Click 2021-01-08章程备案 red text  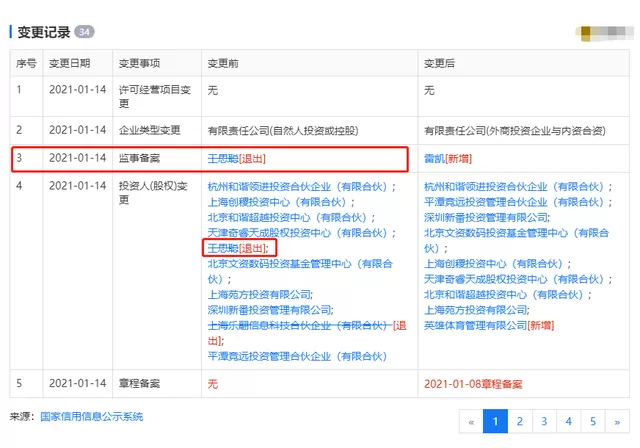pyautogui.click(x=473, y=384)
